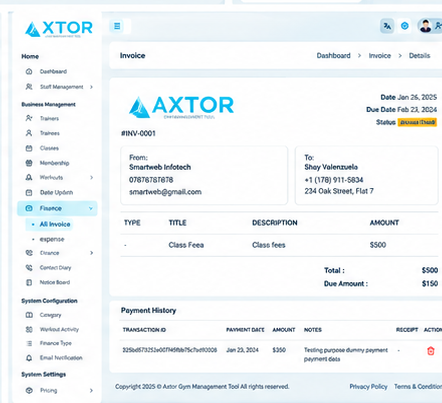The width and height of the screenshot is (442, 403).
Task: Open the Dashboard menu item
Action: click(x=53, y=71)
